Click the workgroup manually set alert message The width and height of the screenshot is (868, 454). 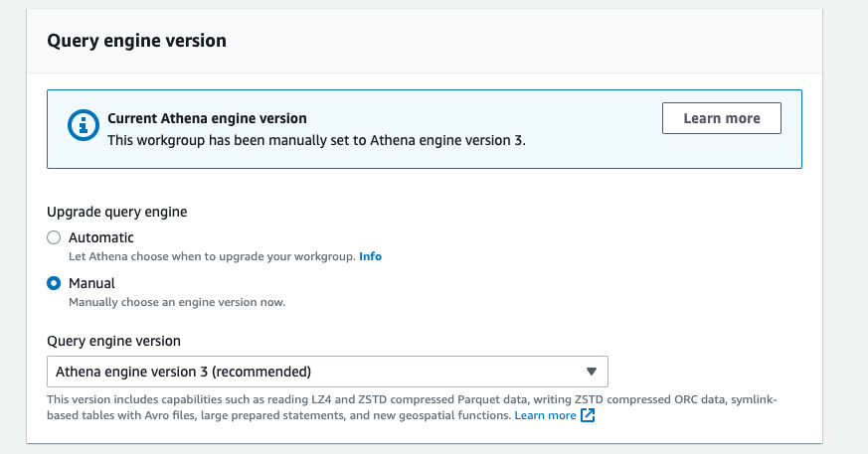pos(316,140)
